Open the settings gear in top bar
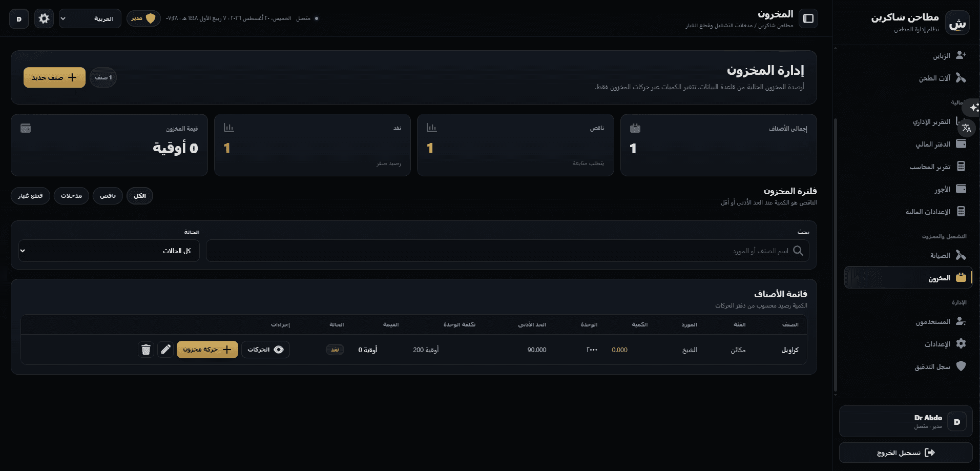The width and height of the screenshot is (980, 471). pyautogui.click(x=44, y=18)
